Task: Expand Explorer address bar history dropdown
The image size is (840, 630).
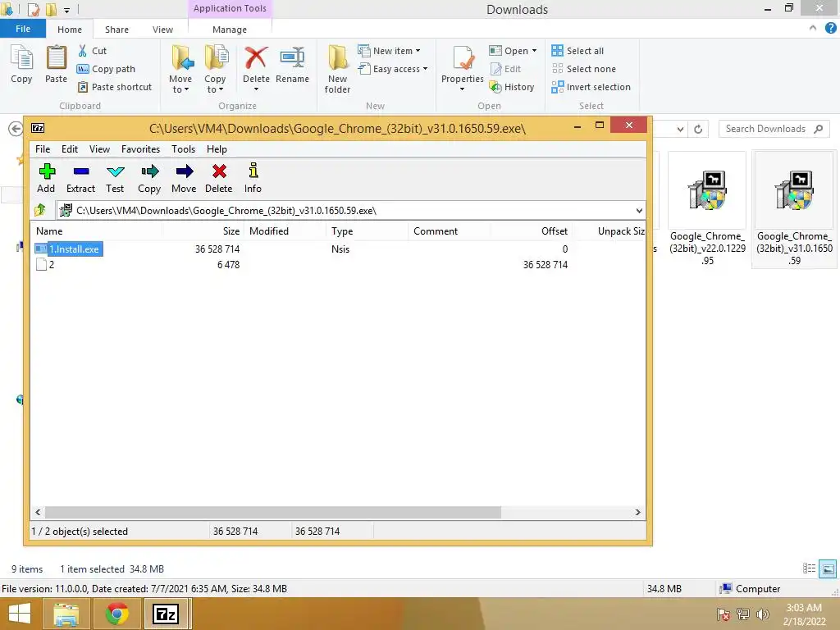Action: click(680, 129)
